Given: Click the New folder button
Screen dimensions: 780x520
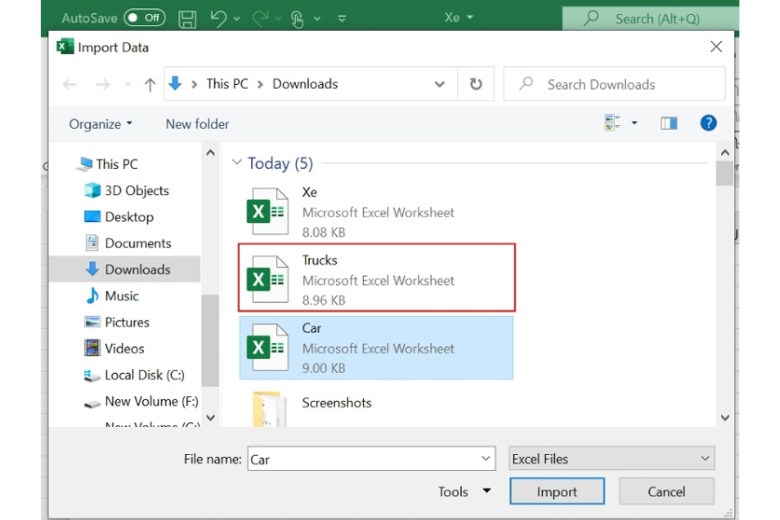Looking at the screenshot, I should click(x=197, y=124).
